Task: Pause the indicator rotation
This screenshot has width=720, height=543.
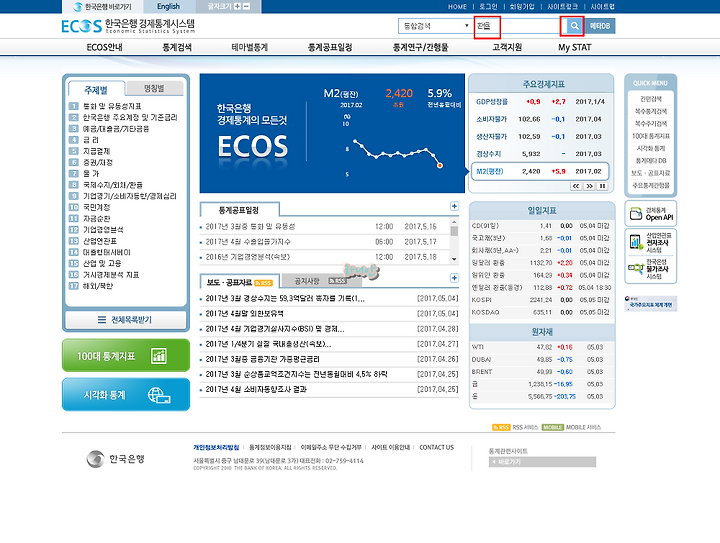Action: pyautogui.click(x=602, y=186)
